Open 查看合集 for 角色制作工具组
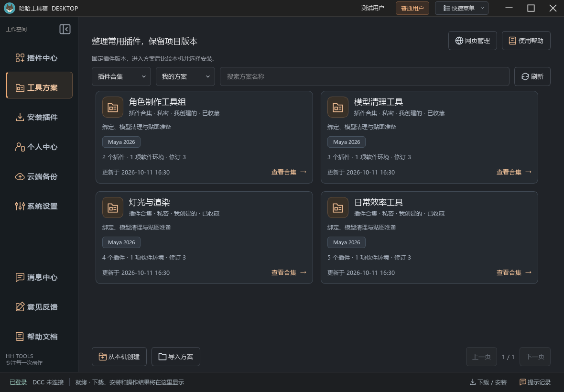This screenshot has height=392, width=564. (x=289, y=172)
